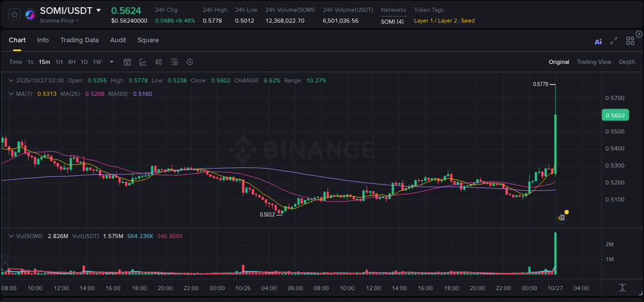Image resolution: width=644 pixels, height=302 pixels.
Task: Open chart settings via hexagon icon
Action: click(x=190, y=61)
